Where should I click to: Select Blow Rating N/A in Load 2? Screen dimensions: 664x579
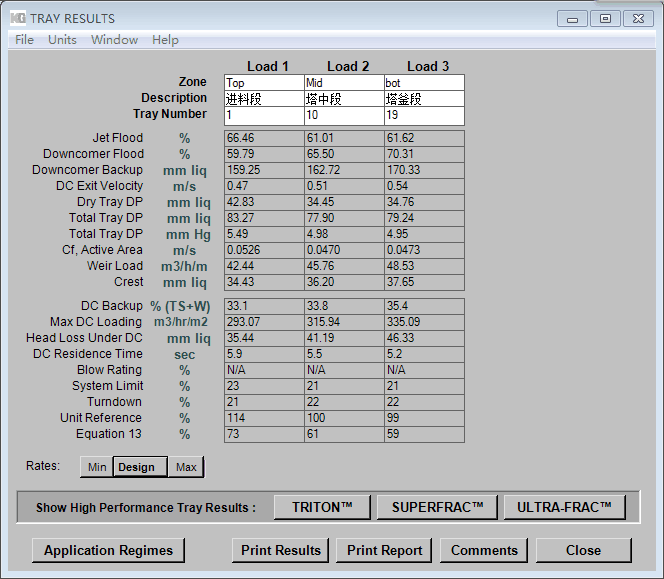point(344,370)
